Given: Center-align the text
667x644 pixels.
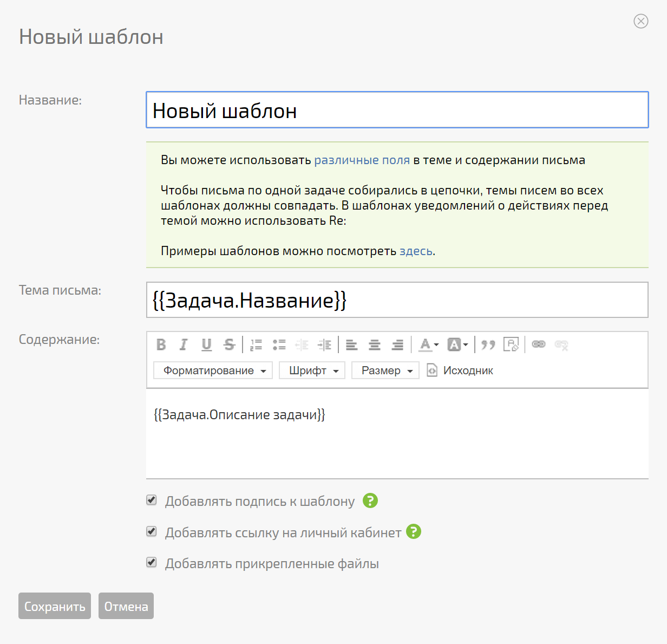Looking at the screenshot, I should click(375, 344).
